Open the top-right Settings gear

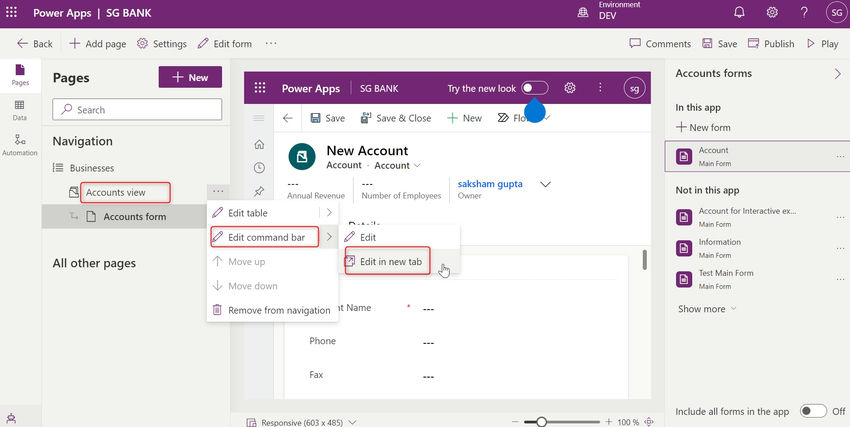pos(772,12)
